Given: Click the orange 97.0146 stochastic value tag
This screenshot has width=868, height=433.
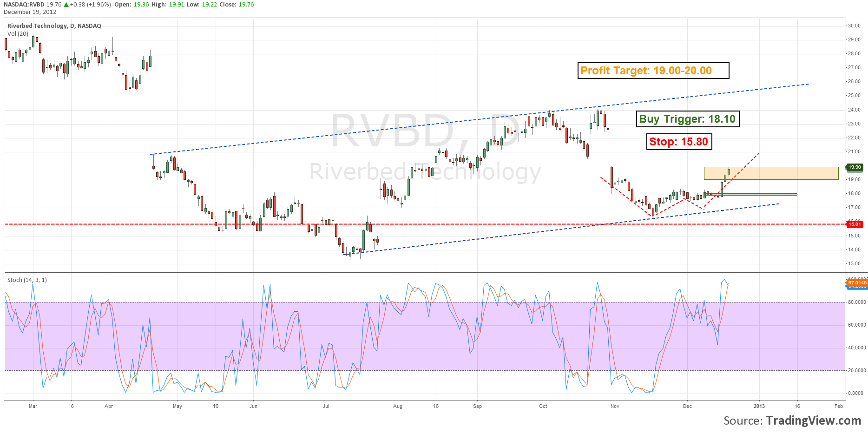Looking at the screenshot, I should tap(856, 282).
